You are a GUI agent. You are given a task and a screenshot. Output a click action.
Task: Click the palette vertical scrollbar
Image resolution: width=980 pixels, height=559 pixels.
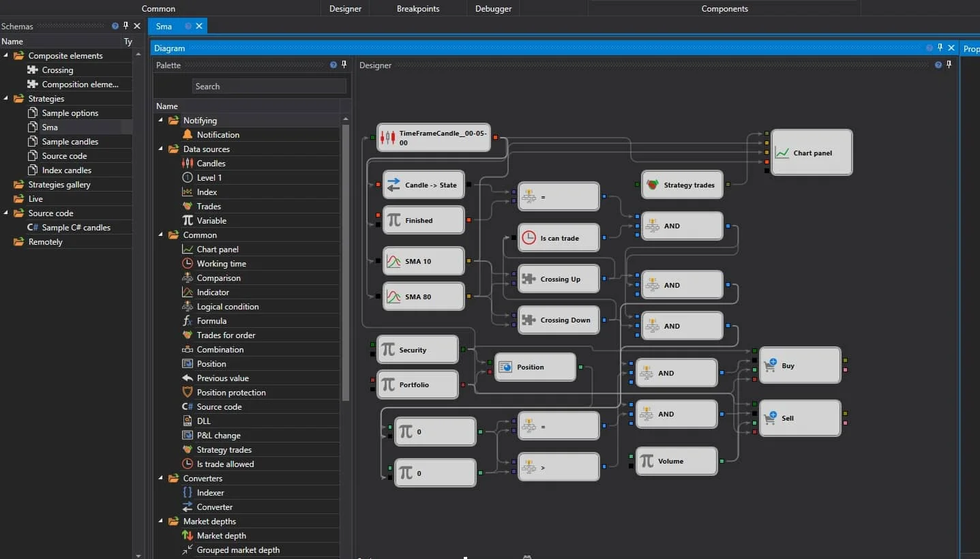tap(345, 259)
